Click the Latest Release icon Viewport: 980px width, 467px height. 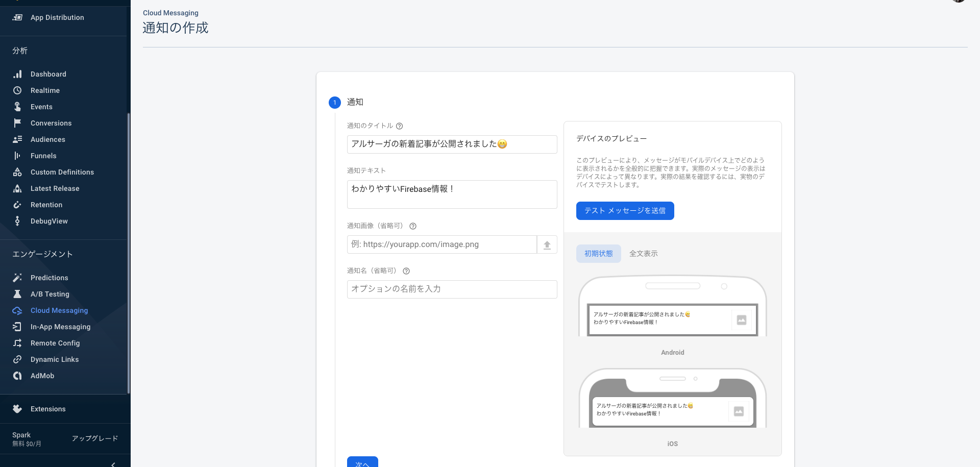[17, 188]
